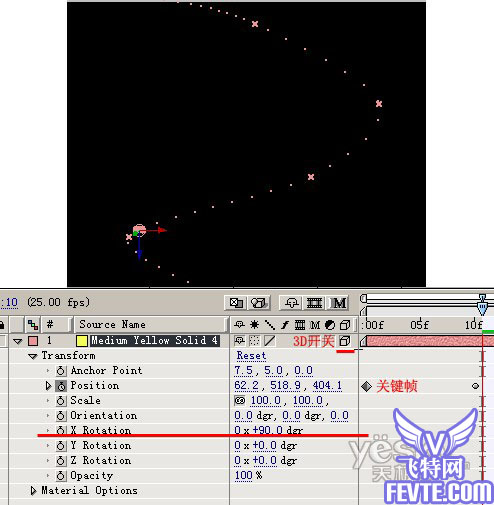Screen dimensions: 494x505
Task: Click Position Y value 518.9
Action: 285,386
